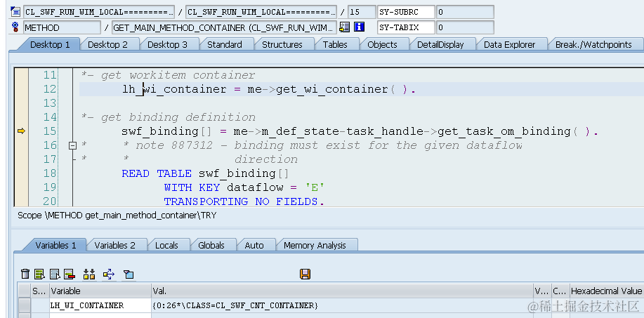
Task: Click the 'get workitem container' comment line
Action: [169, 76]
